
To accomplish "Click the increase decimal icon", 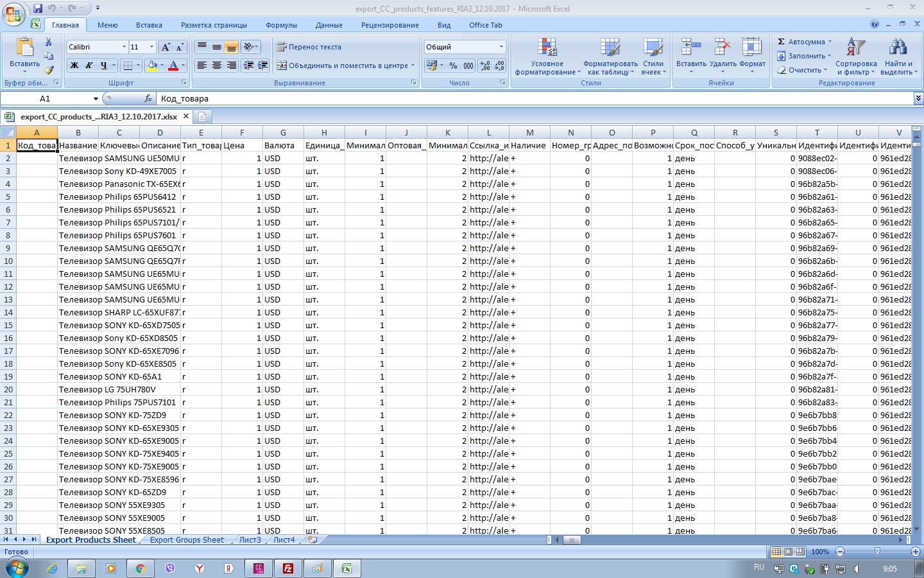I will 485,66.
